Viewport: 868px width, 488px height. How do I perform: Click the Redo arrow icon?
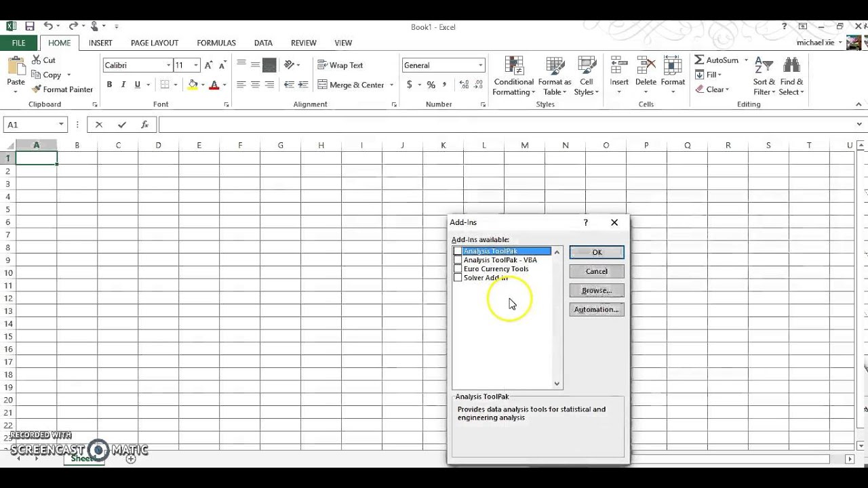[x=73, y=26]
